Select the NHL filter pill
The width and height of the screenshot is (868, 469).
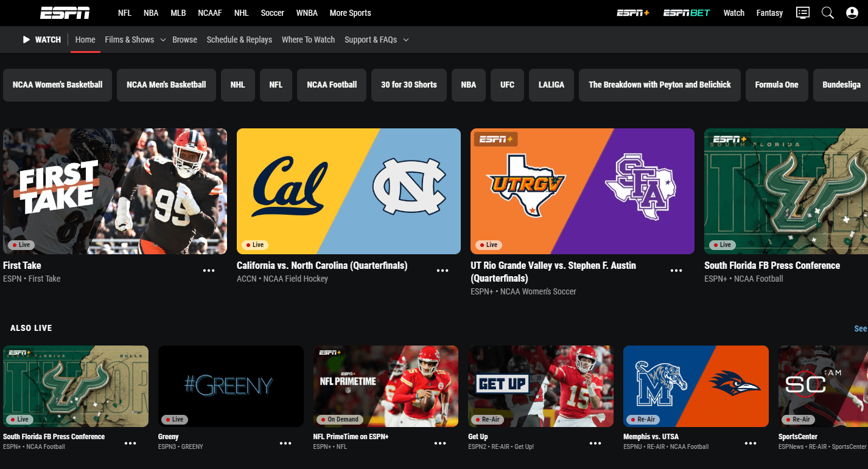[237, 85]
